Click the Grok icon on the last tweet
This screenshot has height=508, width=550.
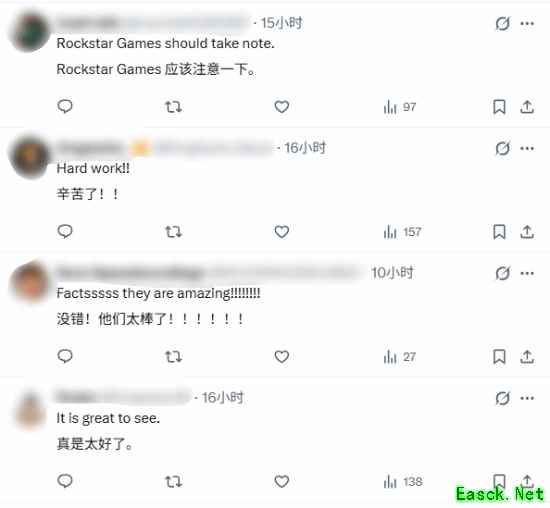(x=502, y=398)
